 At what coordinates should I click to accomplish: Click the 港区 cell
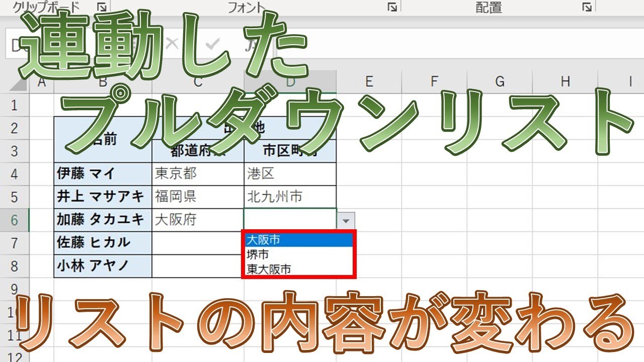click(290, 174)
